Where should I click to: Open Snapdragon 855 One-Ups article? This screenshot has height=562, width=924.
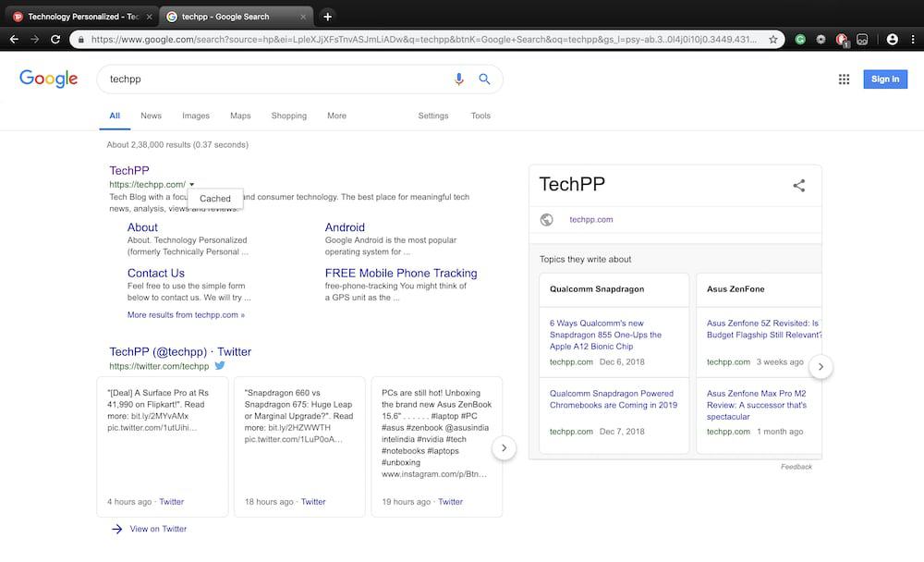click(605, 335)
